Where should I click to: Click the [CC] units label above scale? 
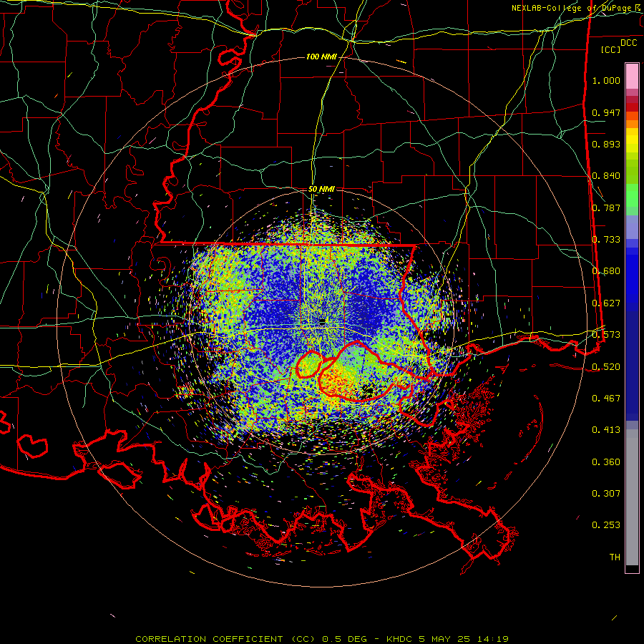(x=611, y=49)
